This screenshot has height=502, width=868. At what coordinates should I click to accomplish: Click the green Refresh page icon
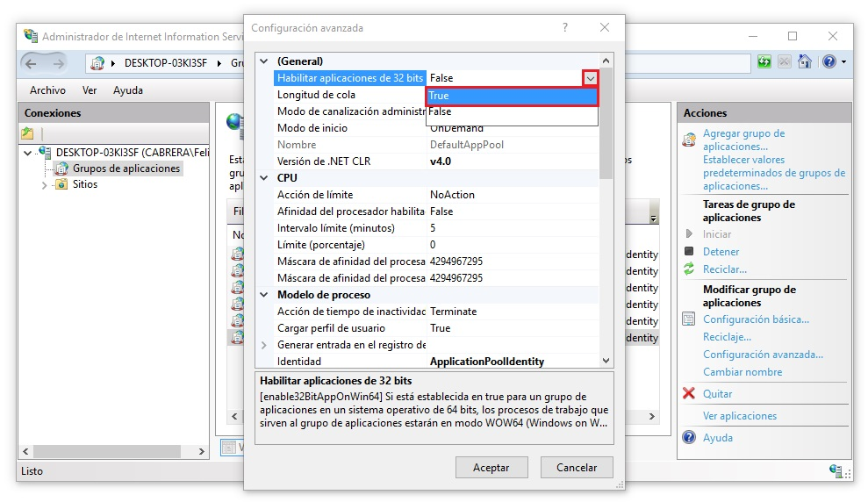[764, 62]
